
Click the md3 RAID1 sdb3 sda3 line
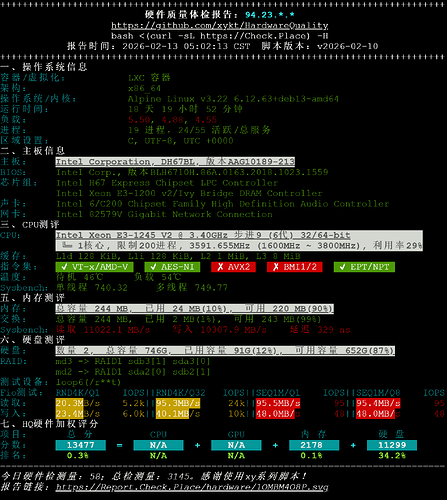pyautogui.click(x=133, y=361)
